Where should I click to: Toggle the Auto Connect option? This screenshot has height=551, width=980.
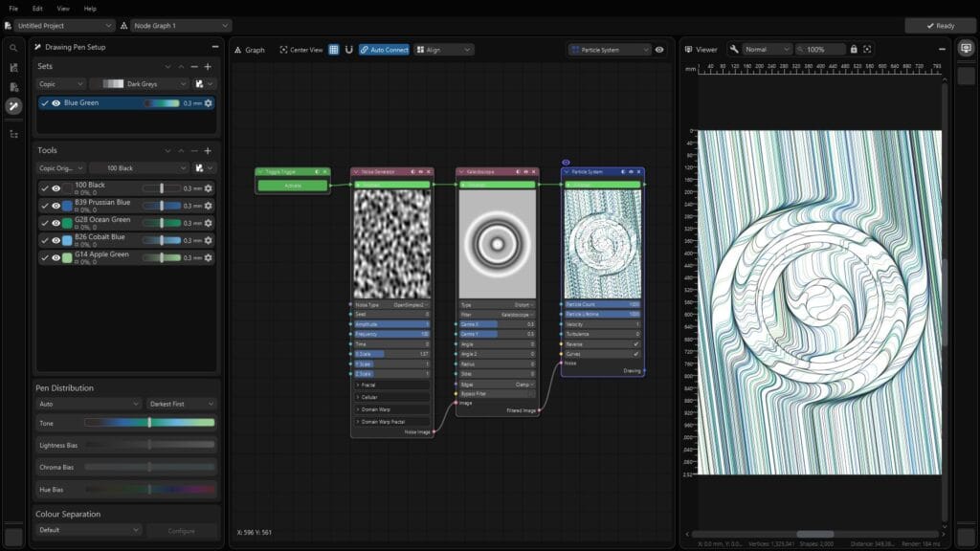(x=384, y=50)
